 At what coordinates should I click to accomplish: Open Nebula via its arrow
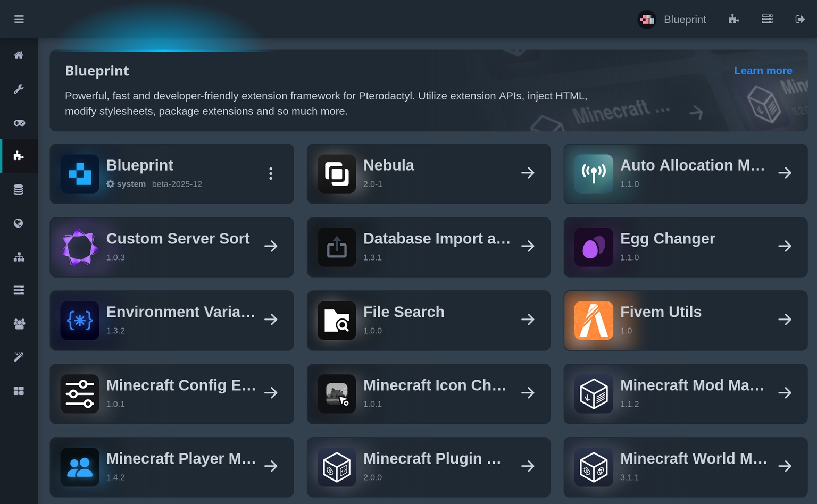pos(528,173)
